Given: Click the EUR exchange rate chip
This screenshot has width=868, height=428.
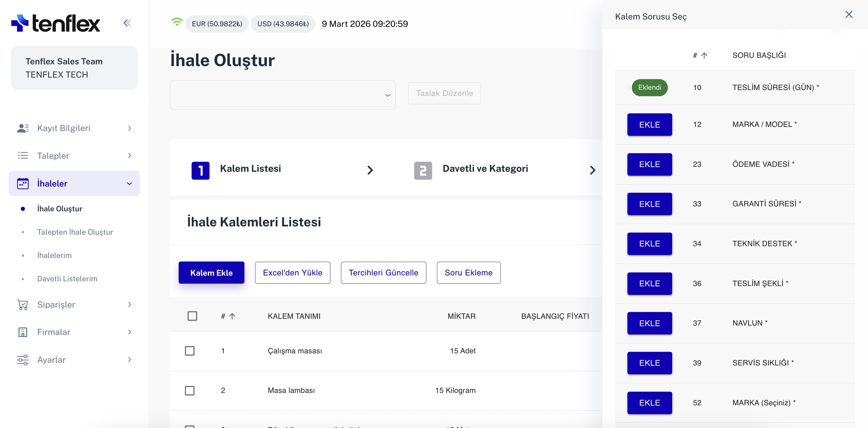Looking at the screenshot, I should click(x=217, y=24).
